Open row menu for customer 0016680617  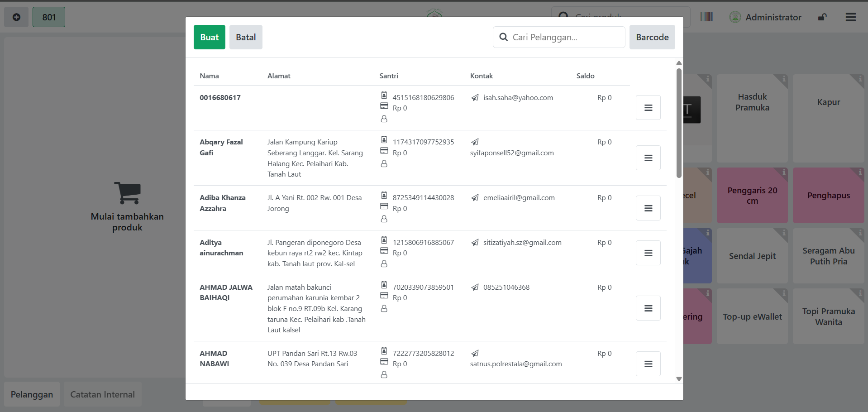coord(648,108)
